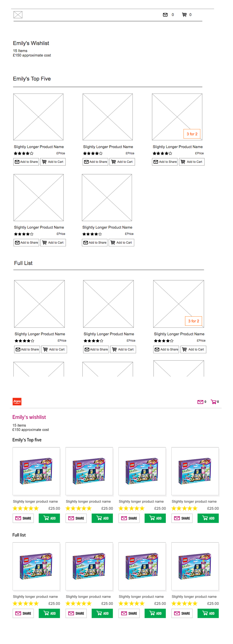The image size is (233, 644).
Task: Open the Argos logo in colored header
Action: 17,401
